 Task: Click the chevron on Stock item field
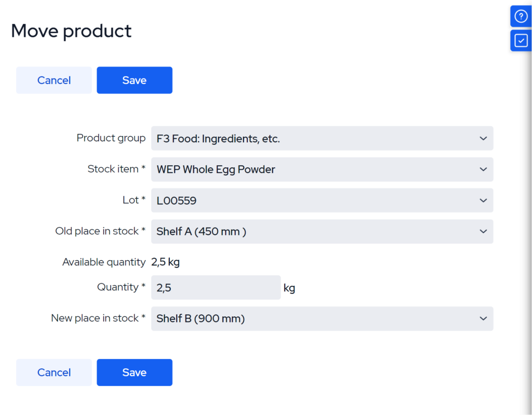click(x=483, y=169)
